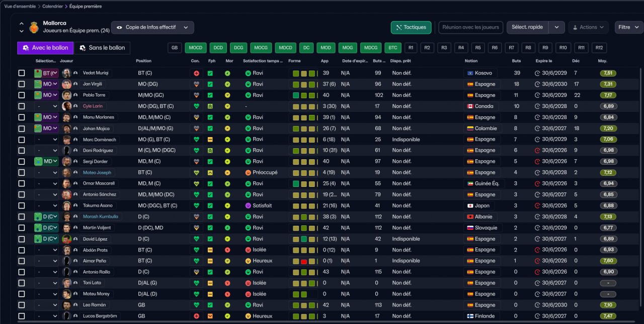Open Pablo Torre's face thumbnail

point(66,95)
